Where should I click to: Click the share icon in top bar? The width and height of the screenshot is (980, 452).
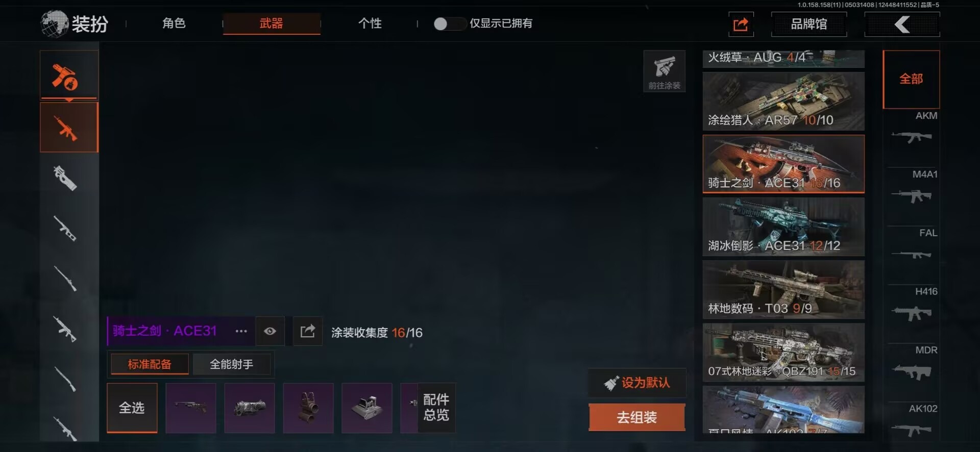pos(741,24)
